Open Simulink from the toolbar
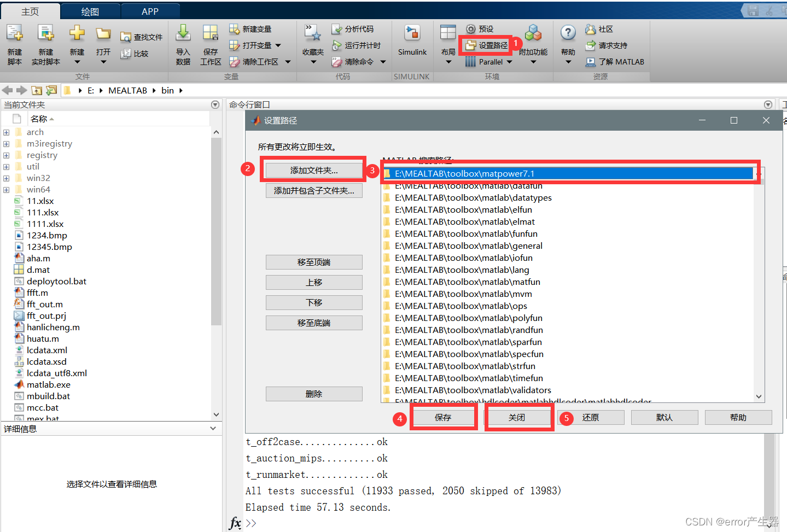This screenshot has height=532, width=787. tap(412, 38)
